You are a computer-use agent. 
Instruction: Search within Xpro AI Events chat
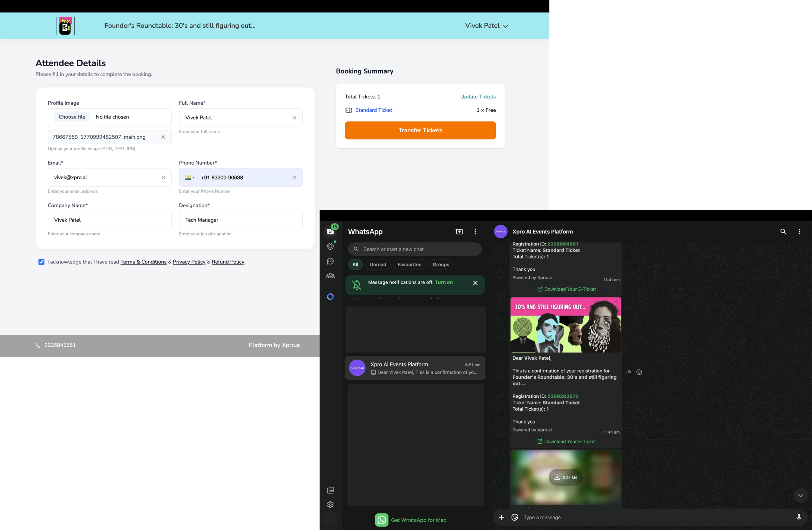pos(783,232)
